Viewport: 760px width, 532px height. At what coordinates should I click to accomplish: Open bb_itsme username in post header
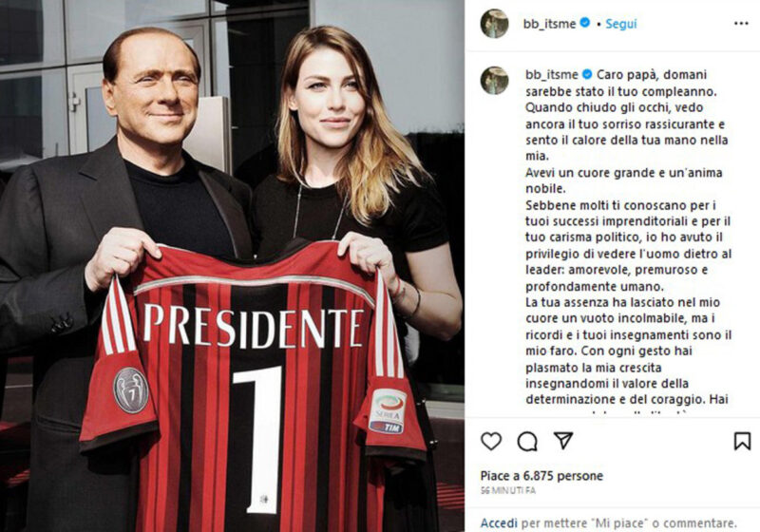pos(549,24)
